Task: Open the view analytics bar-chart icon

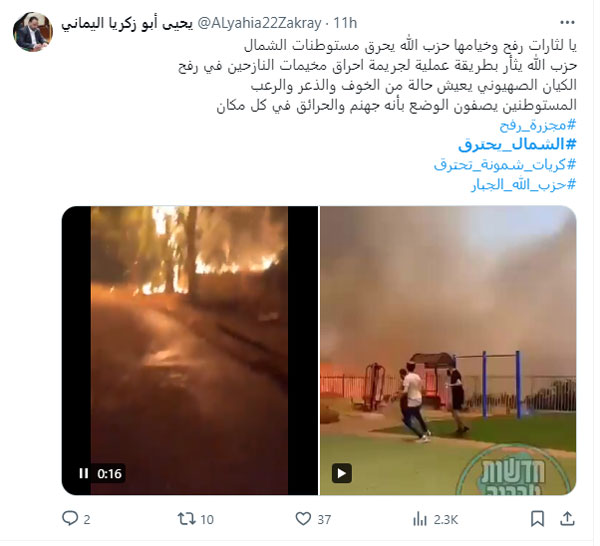Action: tap(420, 519)
